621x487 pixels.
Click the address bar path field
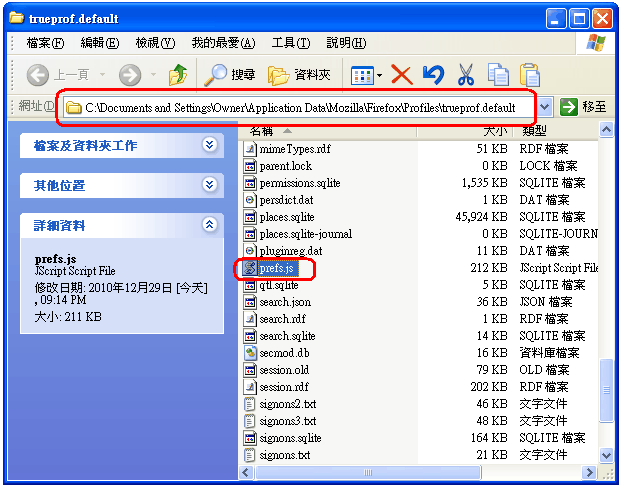(300, 107)
